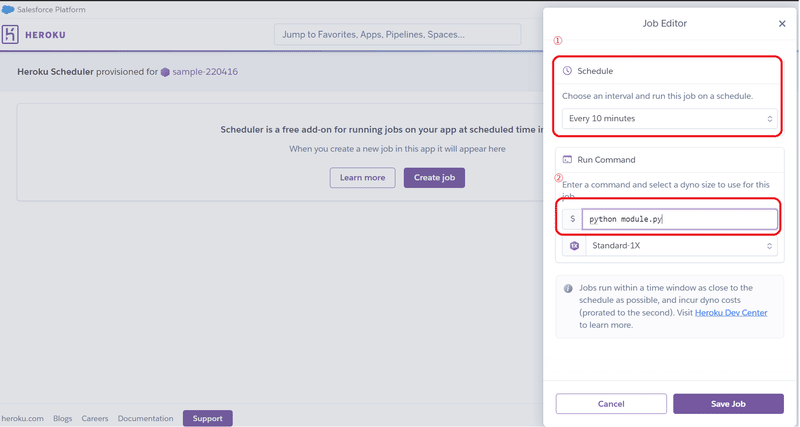800x427 pixels.
Task: Click the Schedule section heading
Action: pyautogui.click(x=595, y=71)
